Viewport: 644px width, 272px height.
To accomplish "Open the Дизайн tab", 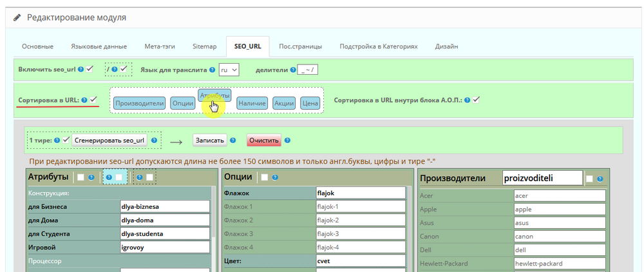I will (x=446, y=46).
